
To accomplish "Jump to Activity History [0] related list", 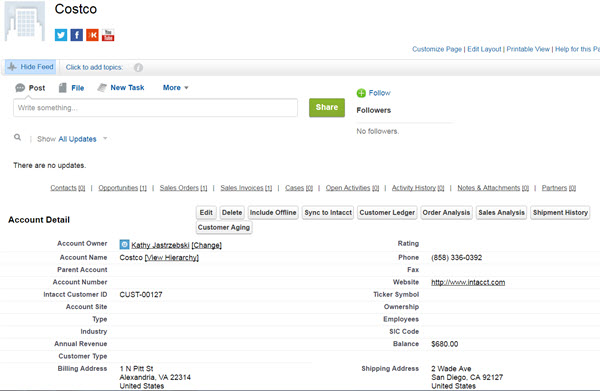I will click(x=418, y=188).
